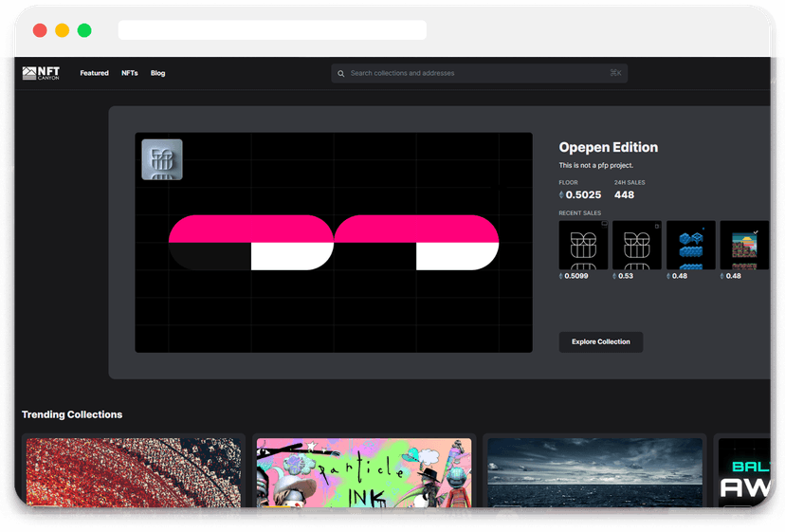785x532 pixels.
Task: Click the search magnifier icon
Action: (341, 73)
